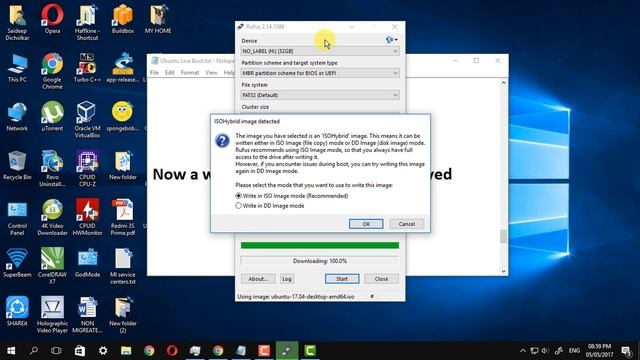Open CPUID CPU-Z shortcut

click(x=87, y=168)
